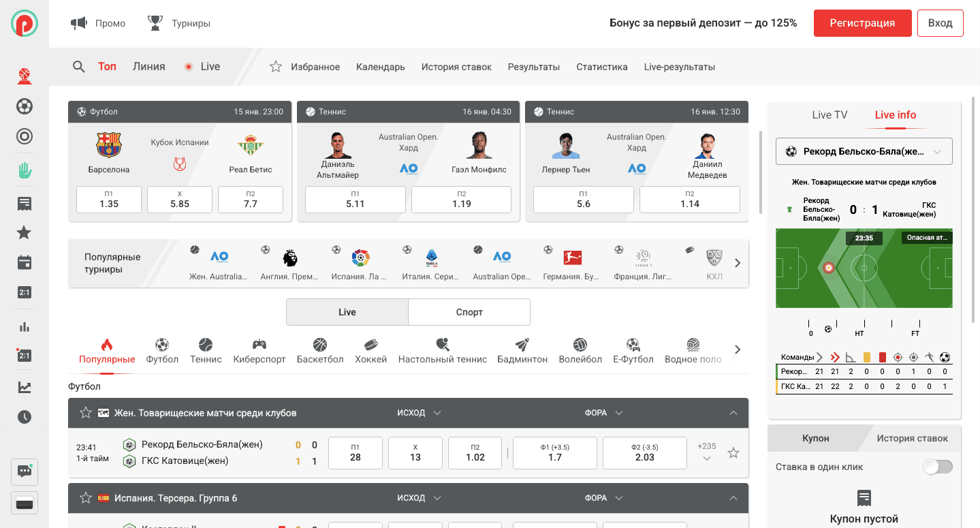
Task: Switch to the Спорт tab
Action: [469, 312]
